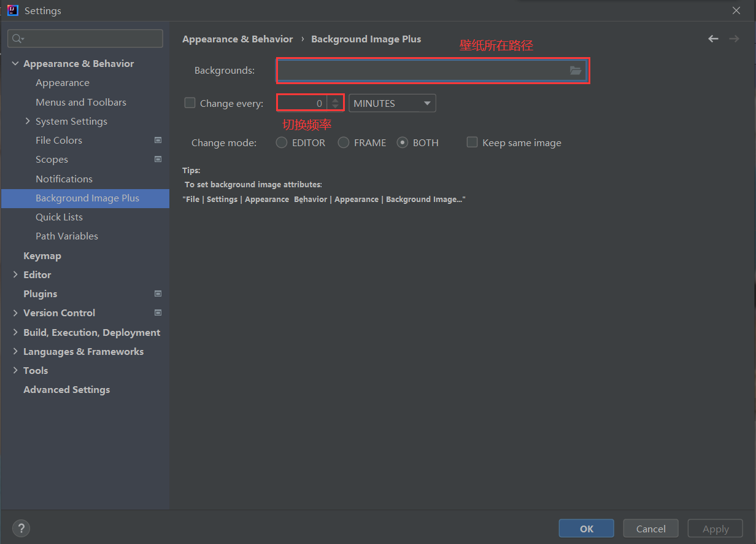Open Quick Lists settings

pyautogui.click(x=59, y=217)
